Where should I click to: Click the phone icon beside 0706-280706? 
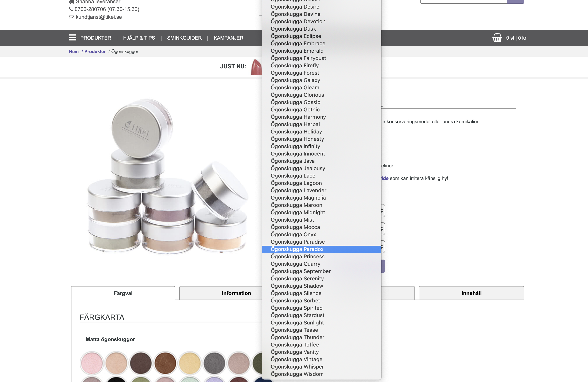coord(71,9)
